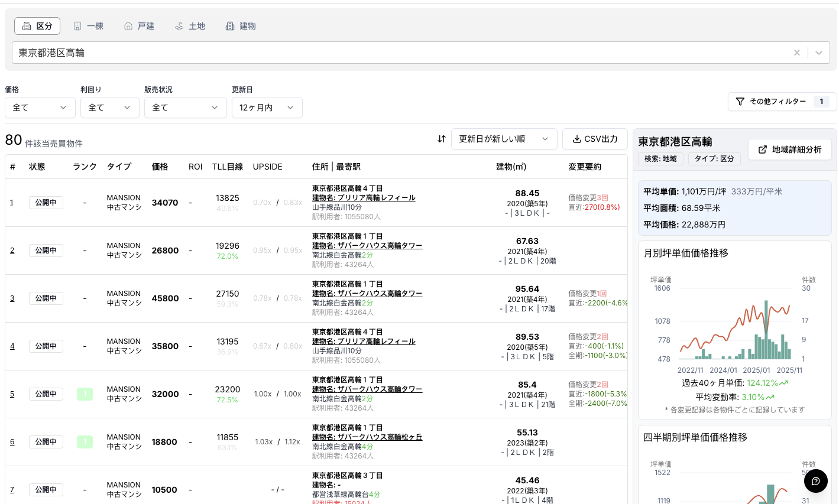The height and width of the screenshot is (504, 839).
Task: Open the 利回り filter dropdown
Action: click(109, 108)
